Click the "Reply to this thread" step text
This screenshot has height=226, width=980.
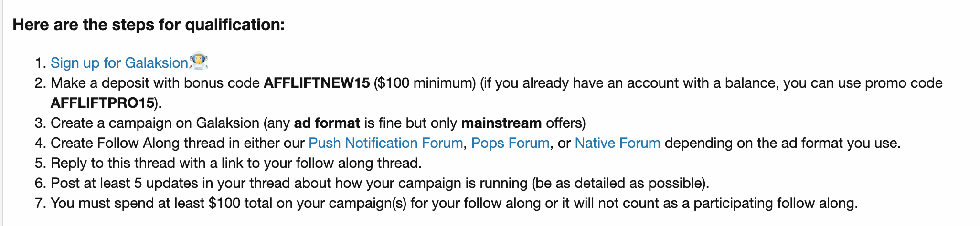[117, 163]
